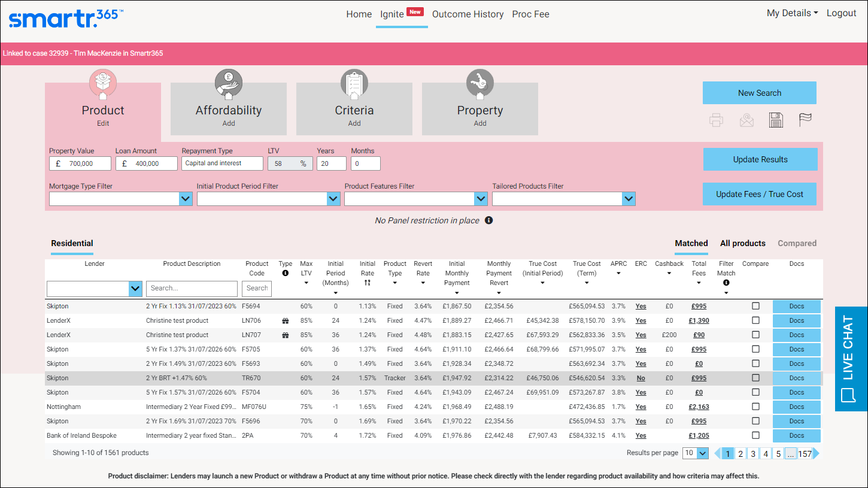
Task: Click the £1,390 total fees link
Action: coord(699,321)
